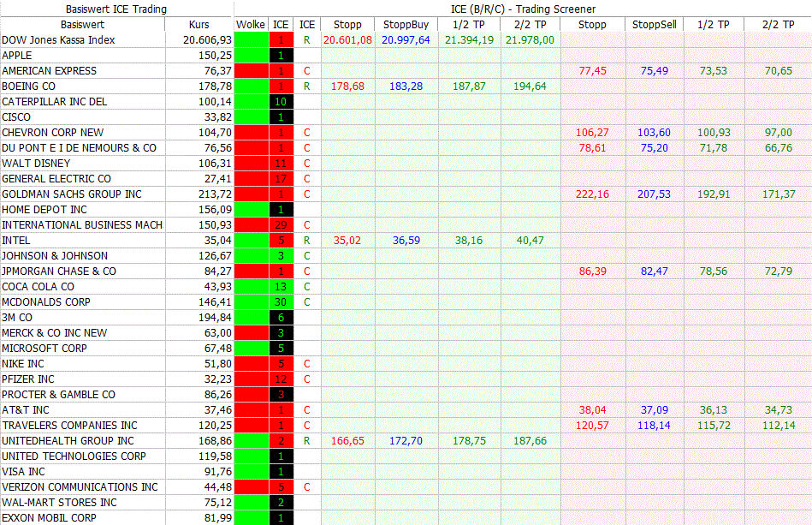Select the BOEING CO row
The width and height of the screenshot is (812, 525).
click(x=28, y=86)
